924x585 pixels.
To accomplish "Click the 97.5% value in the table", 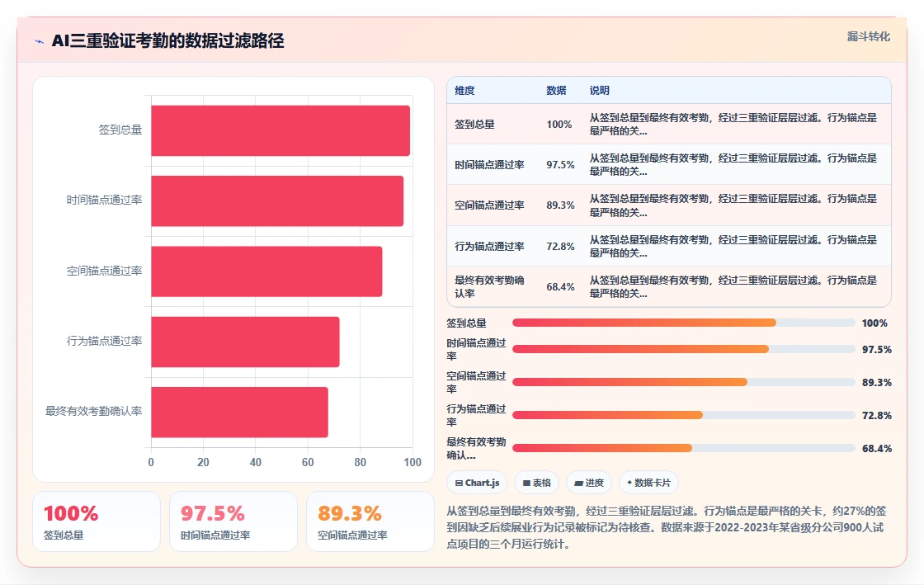I will 560,165.
